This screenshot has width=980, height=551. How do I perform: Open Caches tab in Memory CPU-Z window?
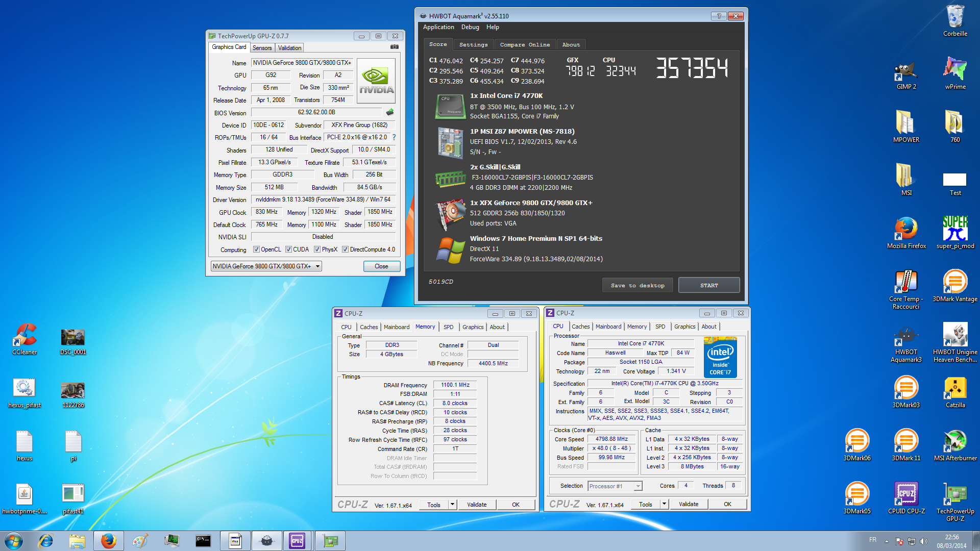click(x=369, y=327)
